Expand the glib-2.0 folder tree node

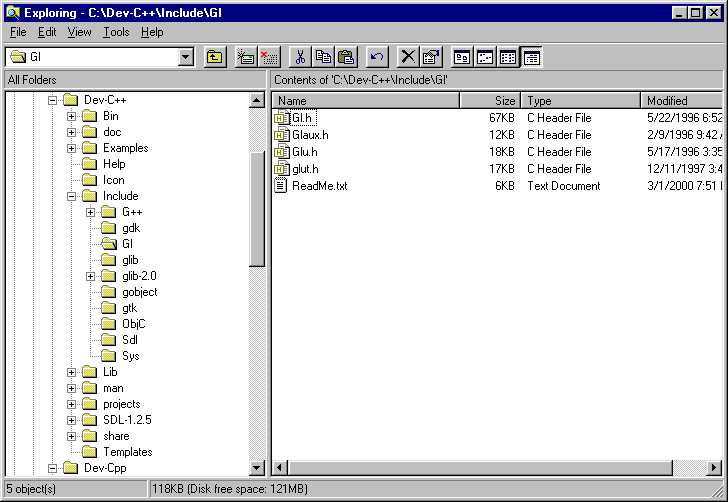tap(91, 276)
